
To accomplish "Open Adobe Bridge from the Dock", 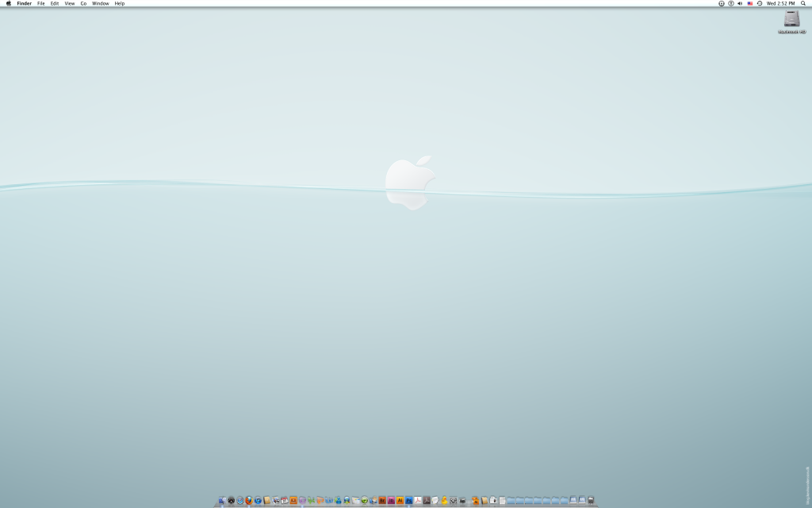I will point(382,501).
